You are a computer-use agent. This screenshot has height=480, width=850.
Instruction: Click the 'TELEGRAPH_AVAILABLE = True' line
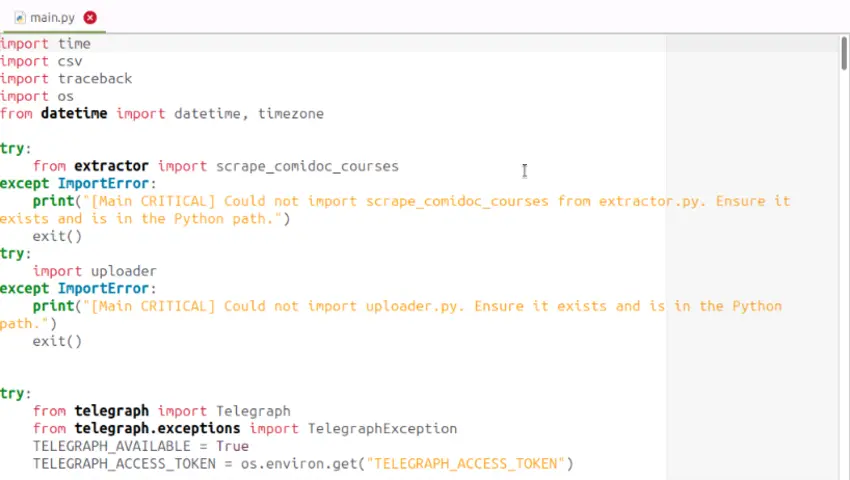pos(140,446)
